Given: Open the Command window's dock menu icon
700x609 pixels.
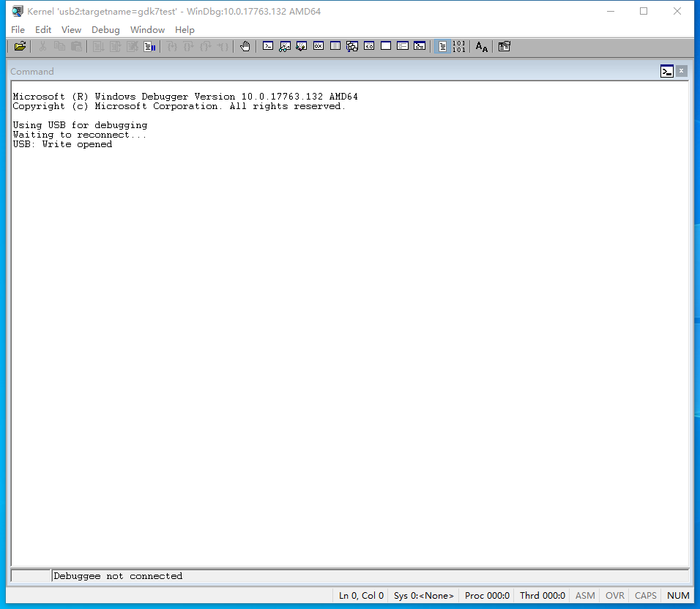Looking at the screenshot, I should [667, 71].
